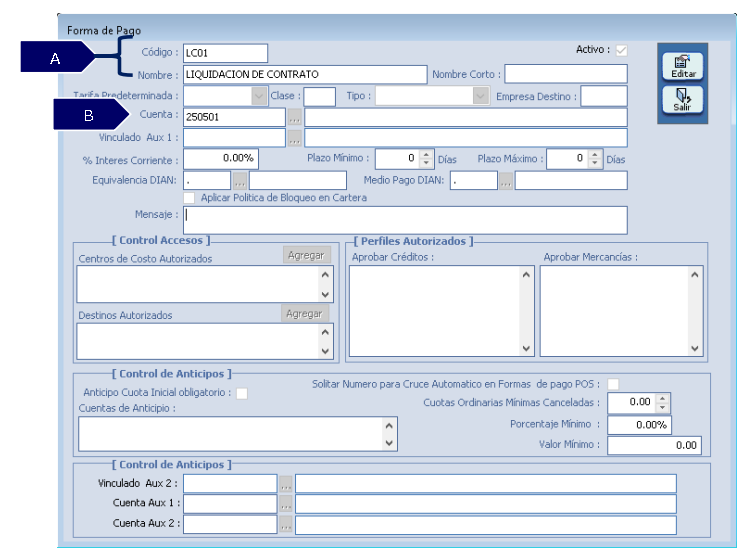Click the Nombre field LIQUIDACION DE CONTRATO
This screenshot has width=745, height=554.
tap(305, 75)
